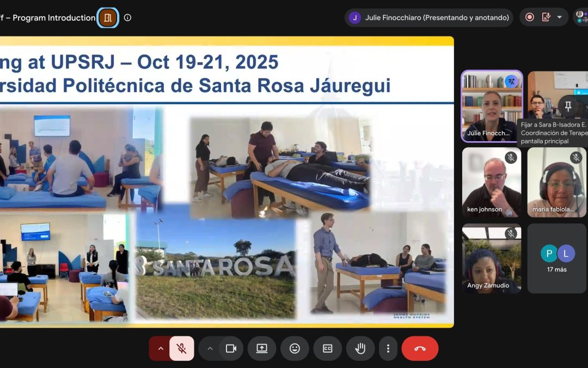Viewport: 588px width, 368px height.
Task: Click the 'Julie Finocch...' name label
Action: pos(488,133)
